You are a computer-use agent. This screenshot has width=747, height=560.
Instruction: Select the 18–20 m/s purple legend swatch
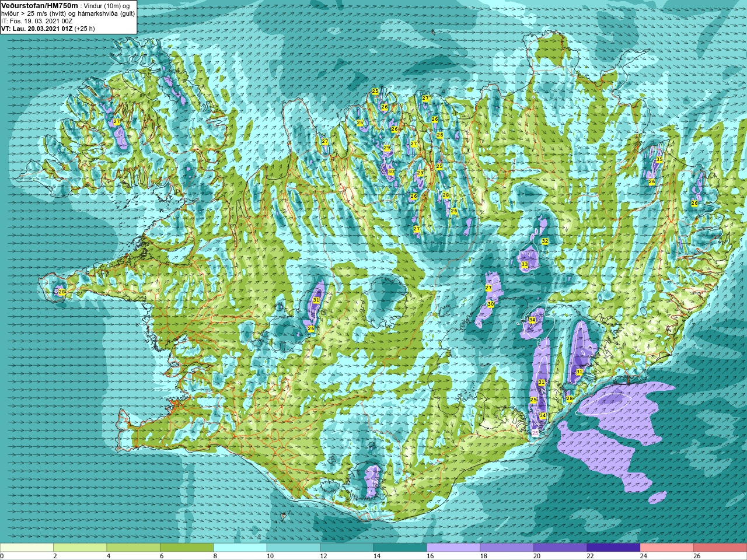click(x=507, y=548)
